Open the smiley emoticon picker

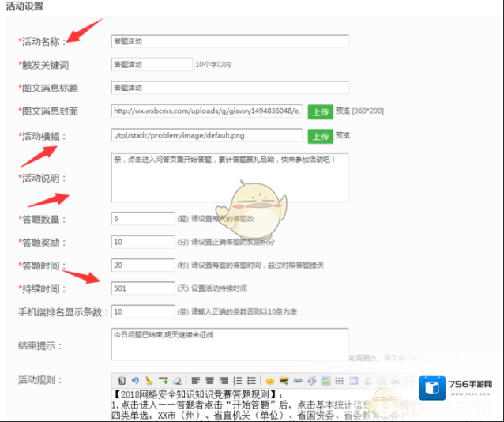point(270,380)
